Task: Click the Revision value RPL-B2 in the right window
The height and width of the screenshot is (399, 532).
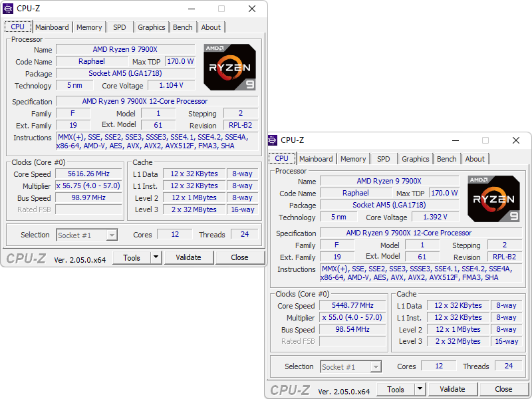Action: coord(505,257)
